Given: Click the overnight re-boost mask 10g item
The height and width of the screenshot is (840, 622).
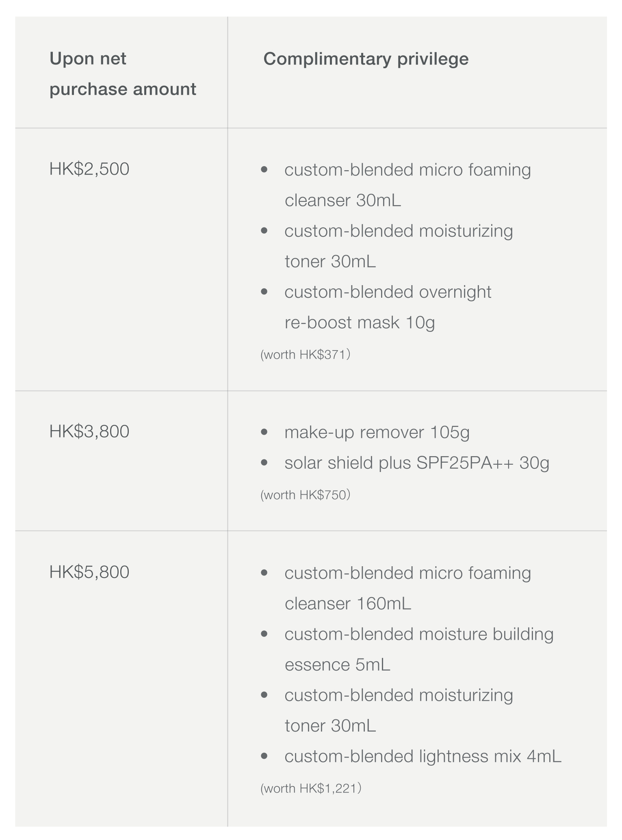Looking at the screenshot, I should pos(388,307).
